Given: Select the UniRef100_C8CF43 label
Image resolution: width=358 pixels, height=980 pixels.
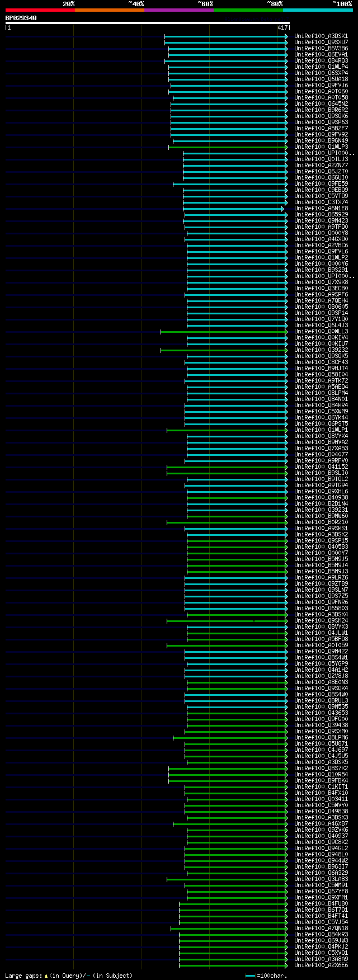Looking at the screenshot, I should 321,362.
